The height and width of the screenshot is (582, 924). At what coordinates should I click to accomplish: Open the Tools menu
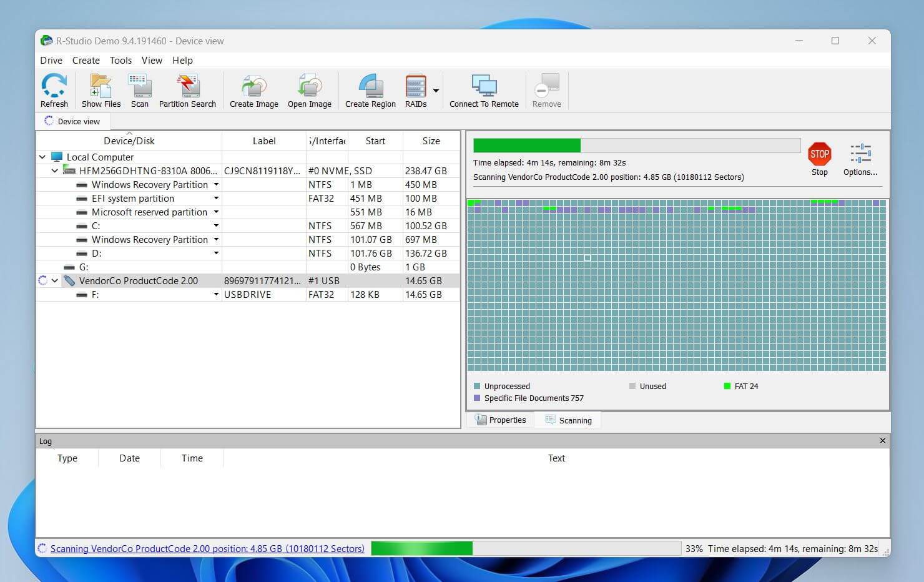tap(120, 60)
